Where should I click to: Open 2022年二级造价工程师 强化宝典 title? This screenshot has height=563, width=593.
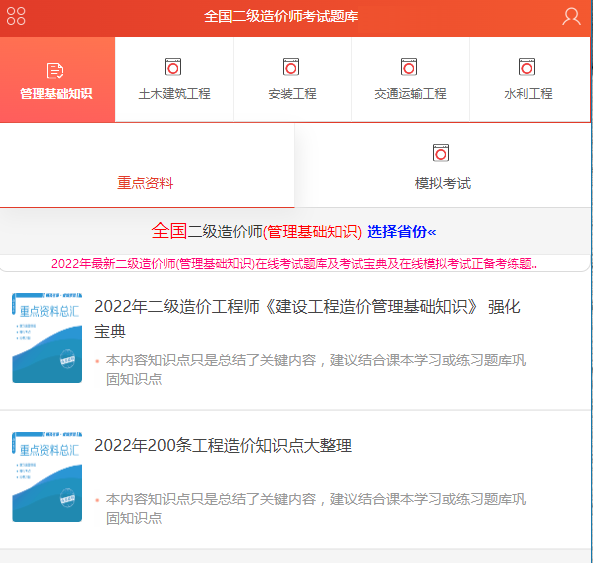pyautogui.click(x=307, y=319)
